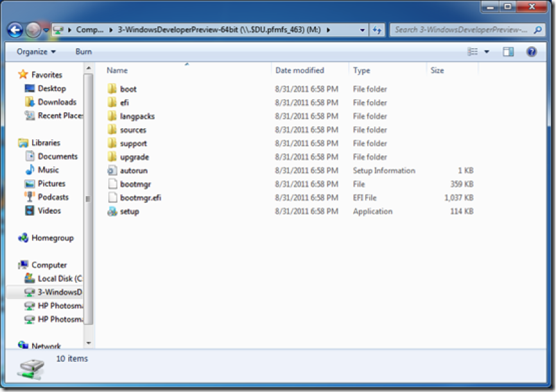556x392 pixels.
Task: Click the refresh button beside address bar
Action: click(377, 30)
